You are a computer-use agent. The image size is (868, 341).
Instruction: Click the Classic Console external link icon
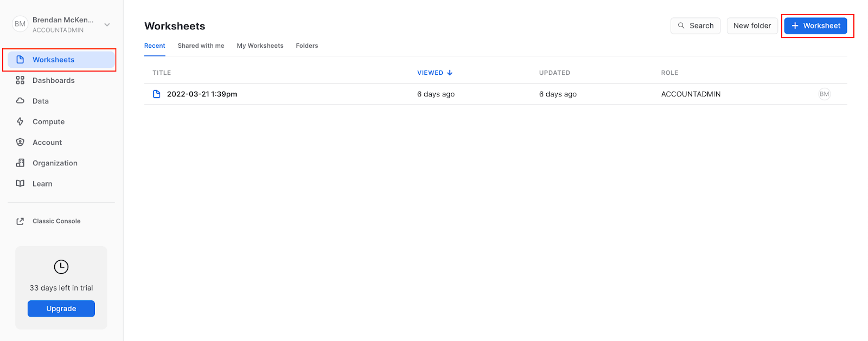(x=20, y=221)
